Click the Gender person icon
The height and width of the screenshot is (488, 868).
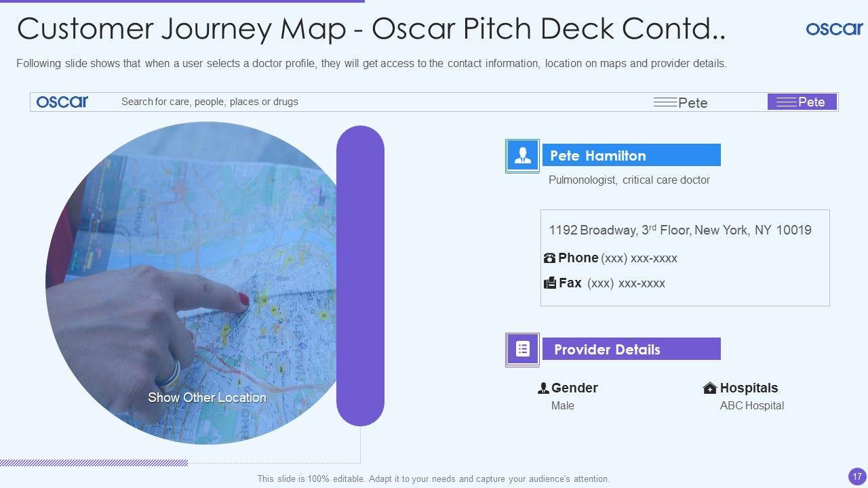point(543,388)
